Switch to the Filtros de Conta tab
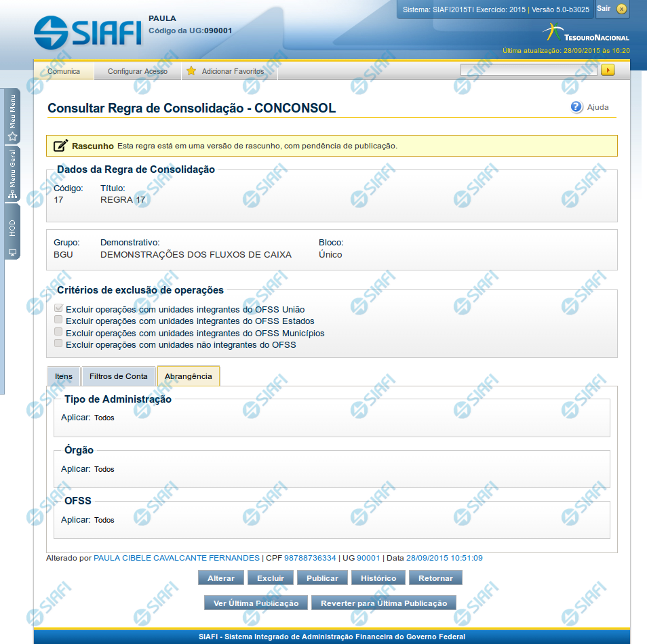The width and height of the screenshot is (647, 644). pyautogui.click(x=119, y=376)
